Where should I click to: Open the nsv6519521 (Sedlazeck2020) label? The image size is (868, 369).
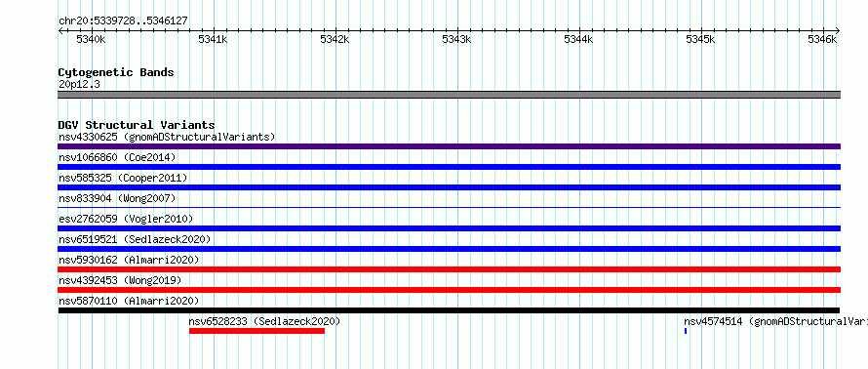(x=135, y=239)
